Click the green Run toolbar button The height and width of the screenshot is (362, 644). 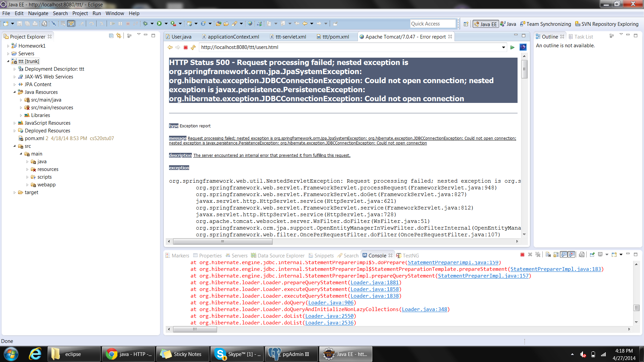point(159,23)
